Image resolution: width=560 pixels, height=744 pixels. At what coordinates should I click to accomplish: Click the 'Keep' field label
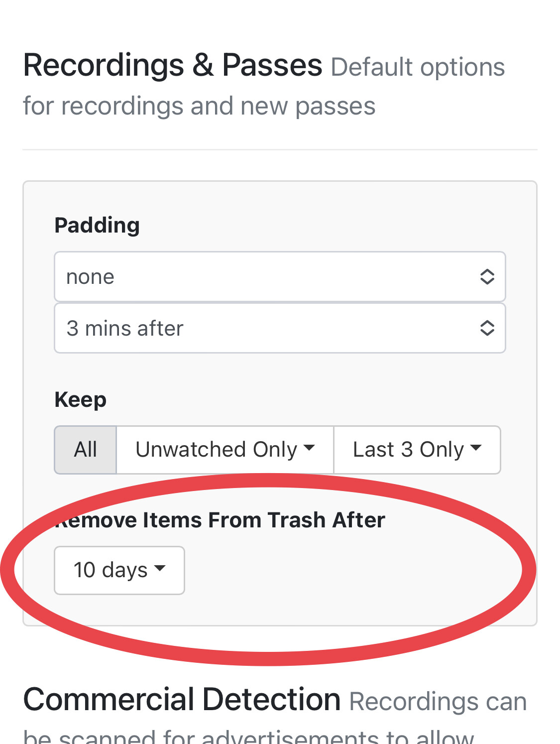click(x=81, y=400)
